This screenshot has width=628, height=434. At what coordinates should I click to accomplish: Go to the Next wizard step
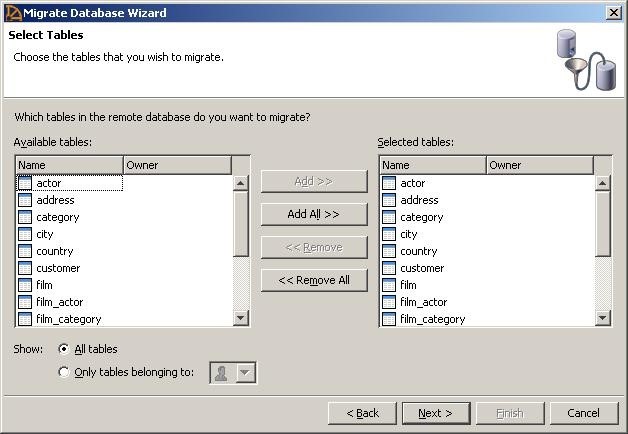pos(435,413)
